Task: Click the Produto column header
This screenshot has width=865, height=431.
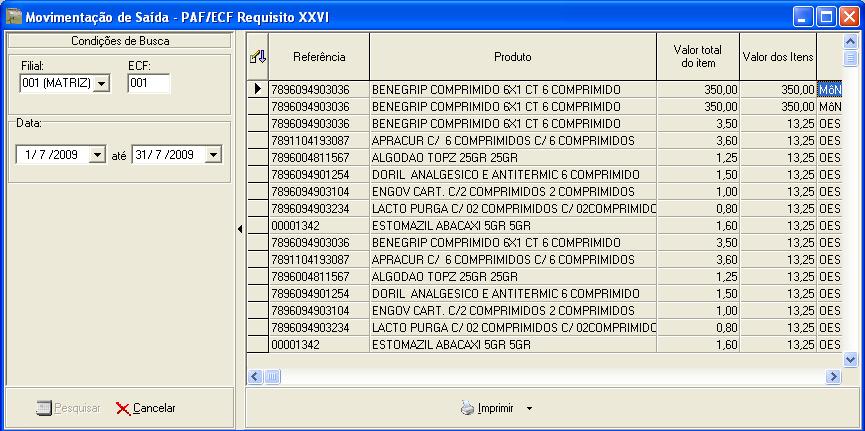Action: coord(512,57)
